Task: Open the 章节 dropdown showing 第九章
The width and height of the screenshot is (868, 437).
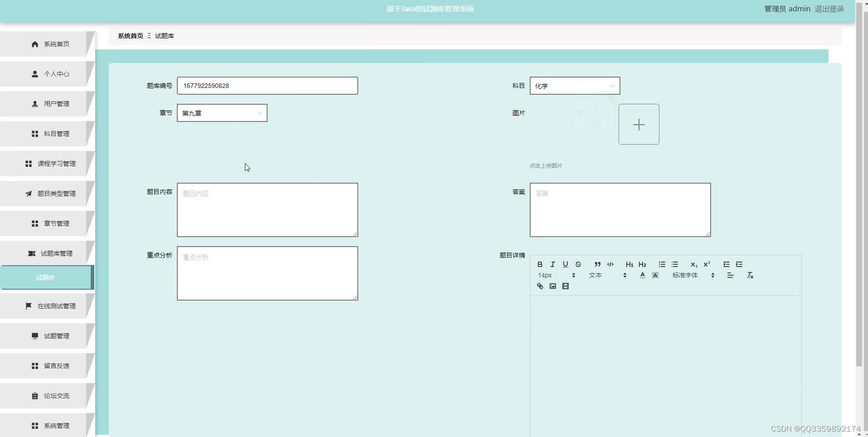Action: (222, 113)
